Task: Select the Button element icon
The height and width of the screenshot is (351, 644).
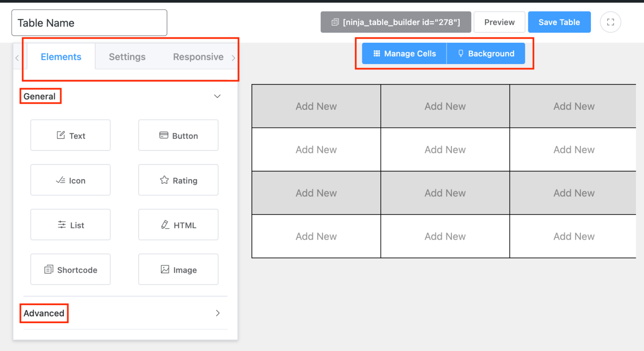Action: [x=178, y=135]
